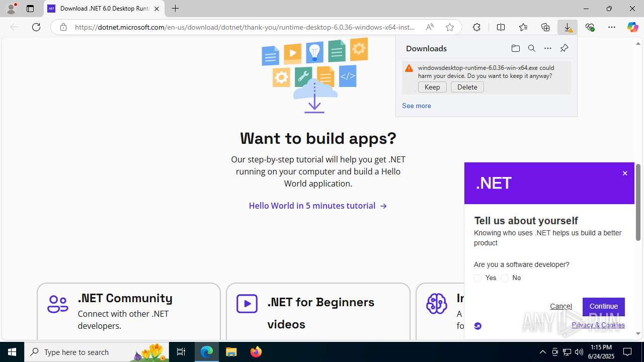Open the .NET Community card

click(129, 311)
